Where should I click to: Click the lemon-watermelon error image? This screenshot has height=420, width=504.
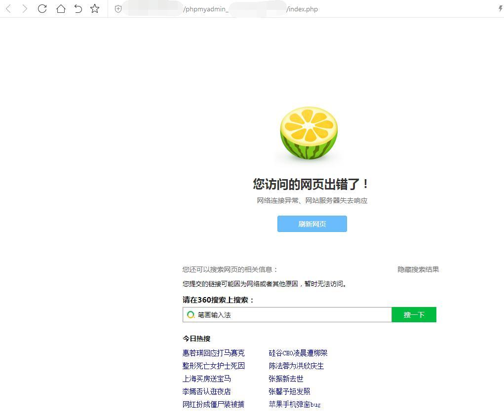[x=309, y=133]
